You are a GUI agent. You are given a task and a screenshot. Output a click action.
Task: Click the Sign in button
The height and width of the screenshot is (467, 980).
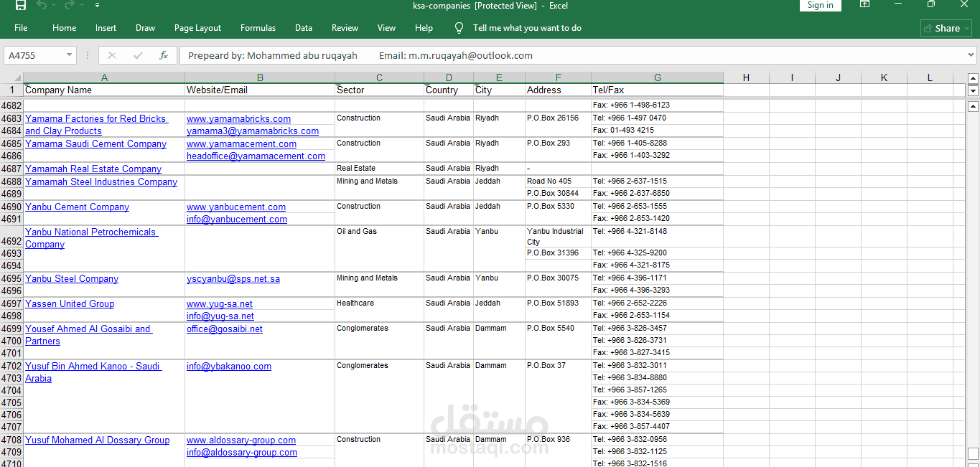coord(820,5)
